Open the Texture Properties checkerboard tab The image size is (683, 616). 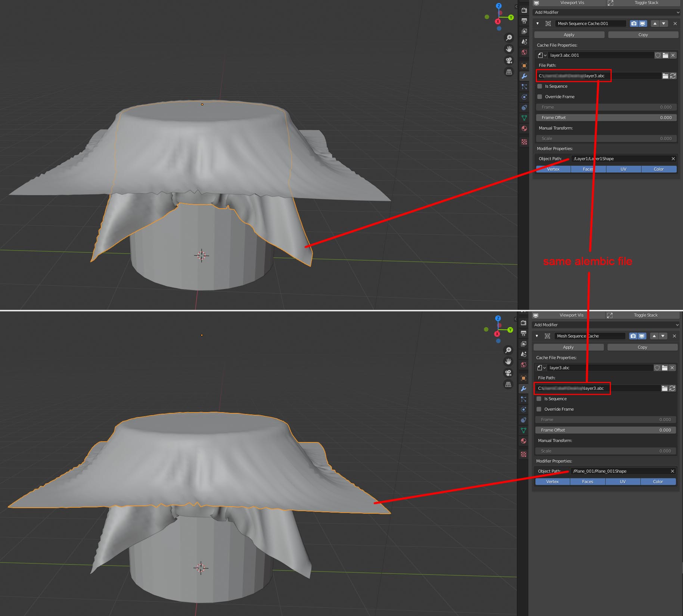[x=524, y=141]
